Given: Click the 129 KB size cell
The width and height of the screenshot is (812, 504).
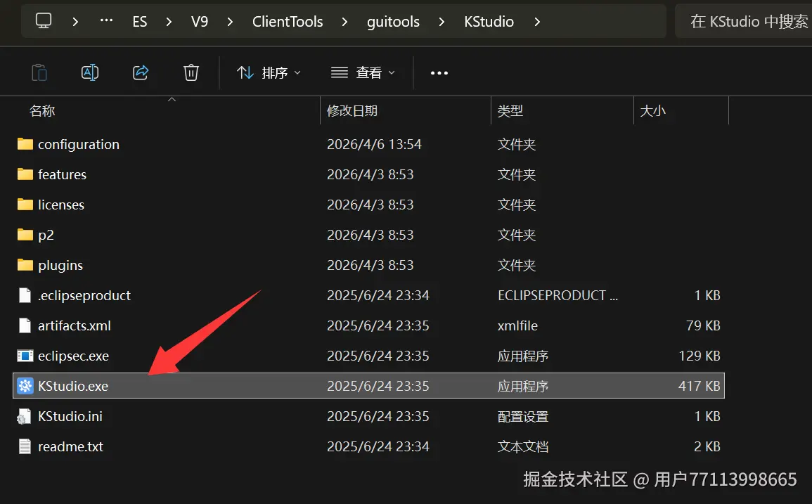Looking at the screenshot, I should 700,356.
